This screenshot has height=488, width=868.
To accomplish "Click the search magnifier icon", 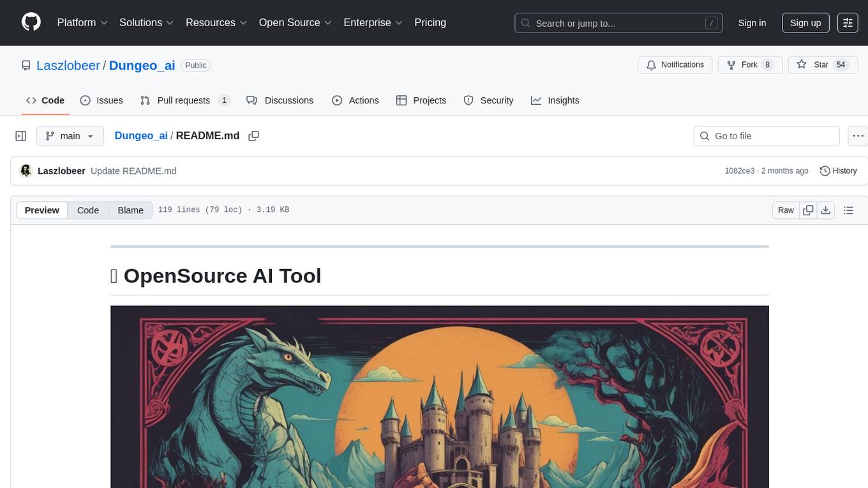I will tap(526, 23).
